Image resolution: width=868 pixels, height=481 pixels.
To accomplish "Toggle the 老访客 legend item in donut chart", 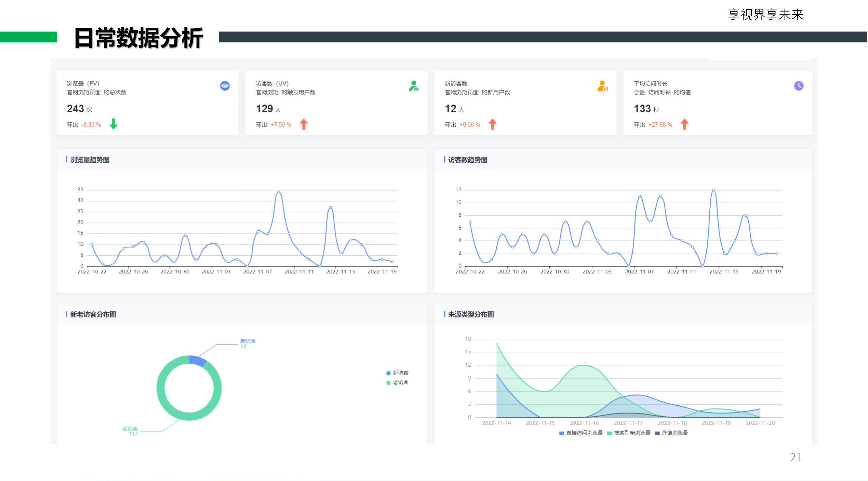I will click(x=397, y=382).
